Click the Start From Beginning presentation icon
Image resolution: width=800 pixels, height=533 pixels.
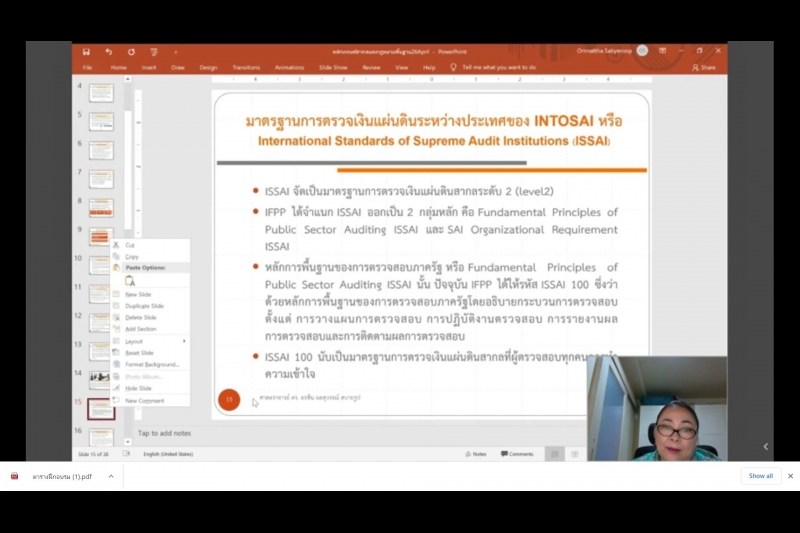(x=153, y=51)
